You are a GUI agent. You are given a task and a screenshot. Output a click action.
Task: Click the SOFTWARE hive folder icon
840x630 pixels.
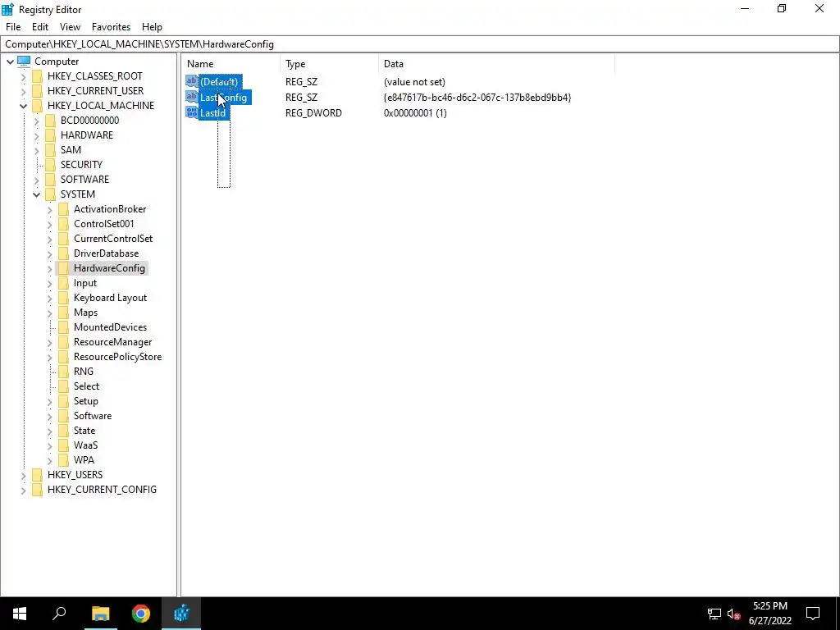click(50, 180)
